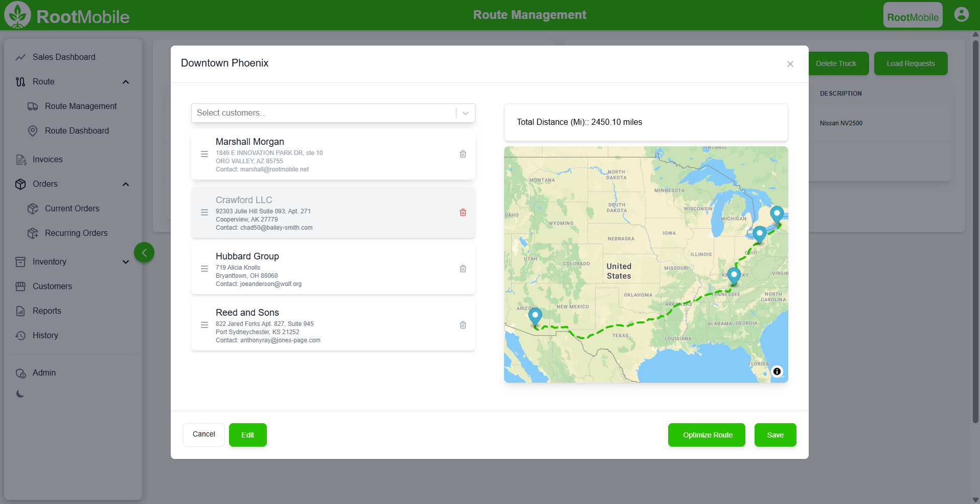Collapse the sidebar with green arrow button
Screen dimensions: 980x504
(x=144, y=252)
